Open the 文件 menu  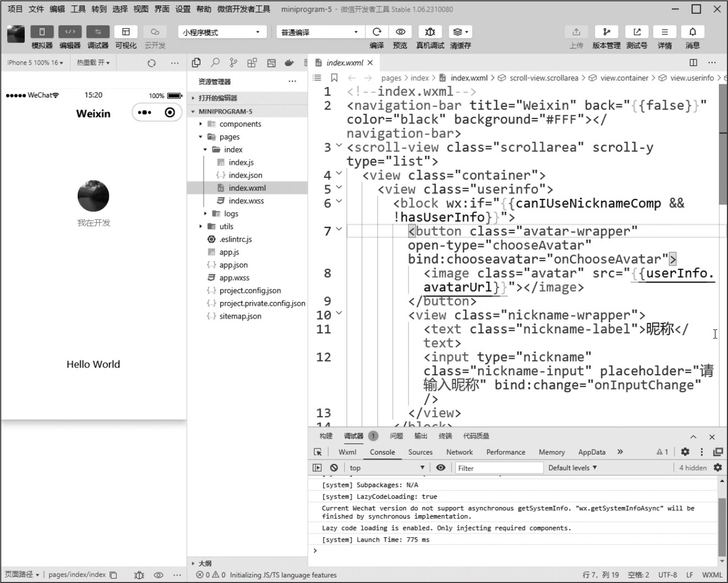tap(36, 9)
